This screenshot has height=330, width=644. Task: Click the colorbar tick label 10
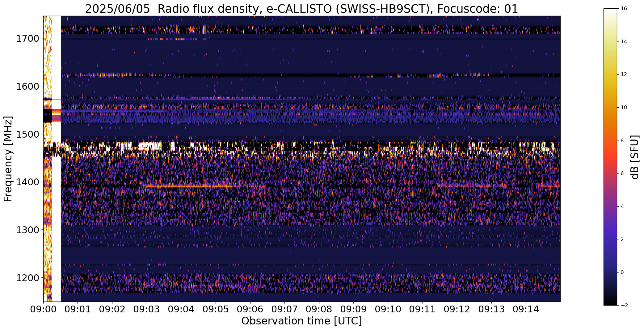click(624, 107)
